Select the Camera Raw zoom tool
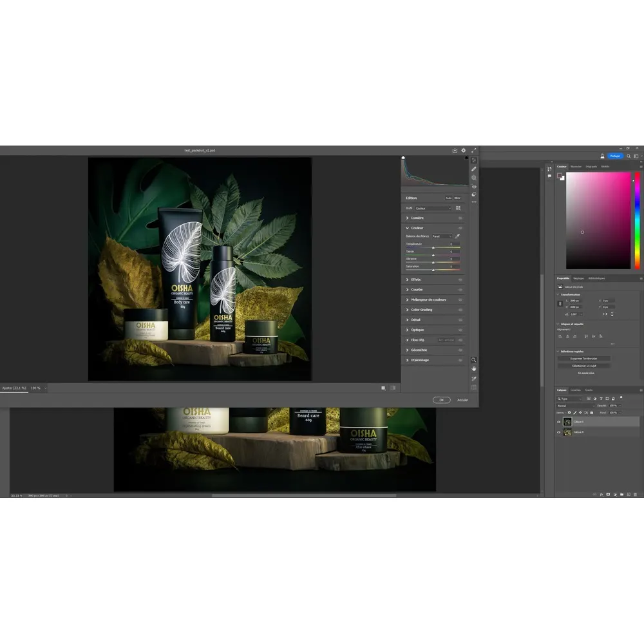Screen dimensions: 644x644 473,360
